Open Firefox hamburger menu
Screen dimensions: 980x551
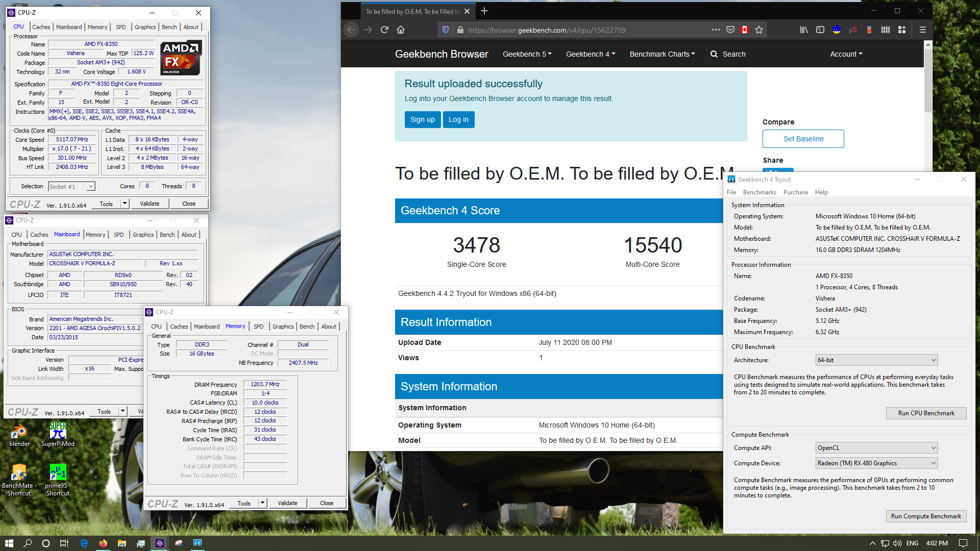[x=923, y=30]
